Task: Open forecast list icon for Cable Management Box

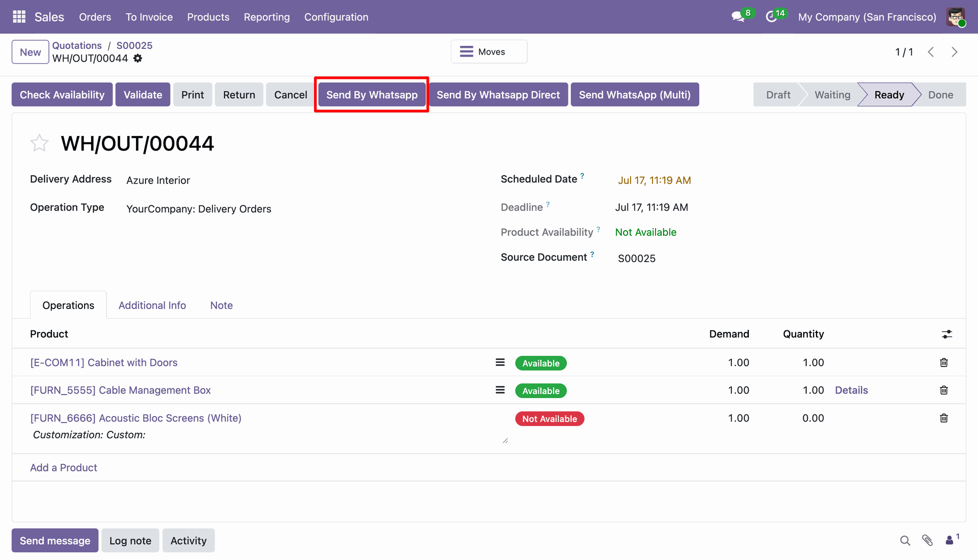Action: click(x=500, y=390)
